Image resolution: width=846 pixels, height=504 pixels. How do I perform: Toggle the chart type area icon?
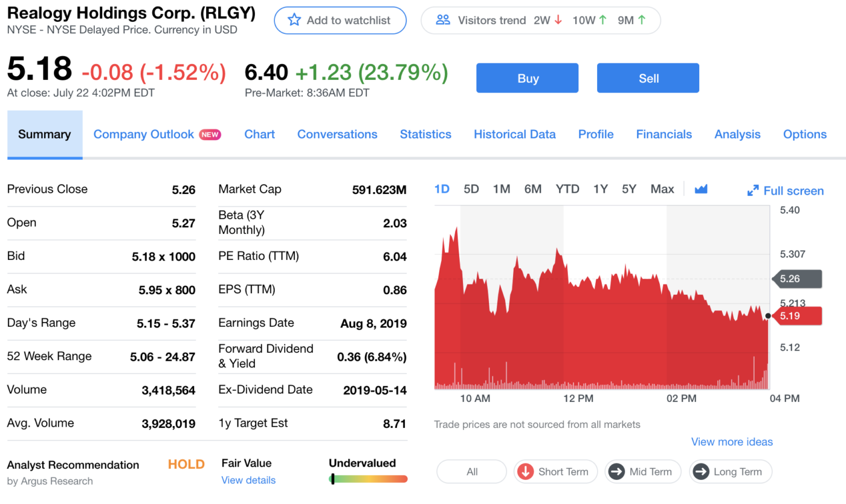(701, 189)
